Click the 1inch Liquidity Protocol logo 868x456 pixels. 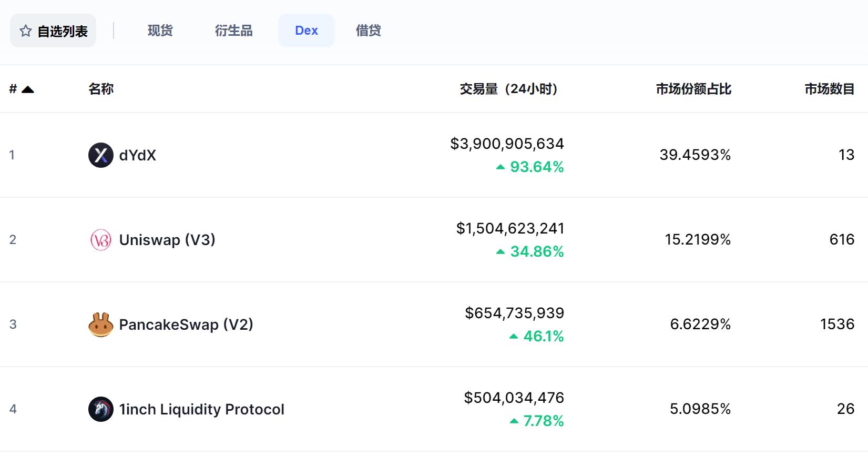click(x=100, y=409)
